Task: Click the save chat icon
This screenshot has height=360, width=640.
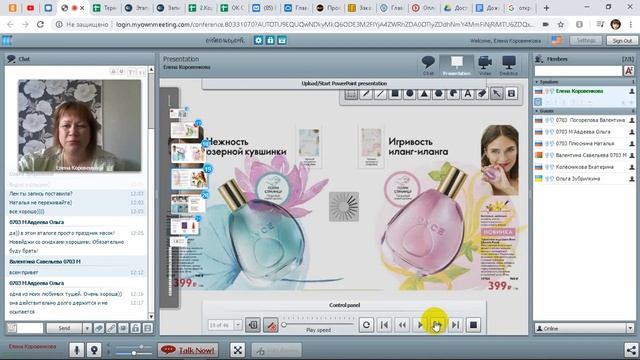Action: [x=148, y=328]
